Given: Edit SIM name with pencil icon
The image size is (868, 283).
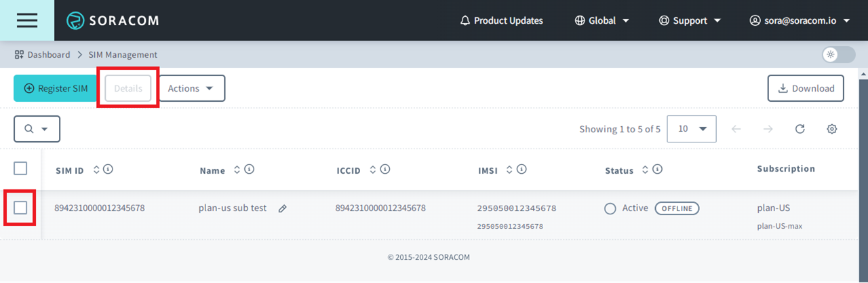Looking at the screenshot, I should click(x=283, y=208).
